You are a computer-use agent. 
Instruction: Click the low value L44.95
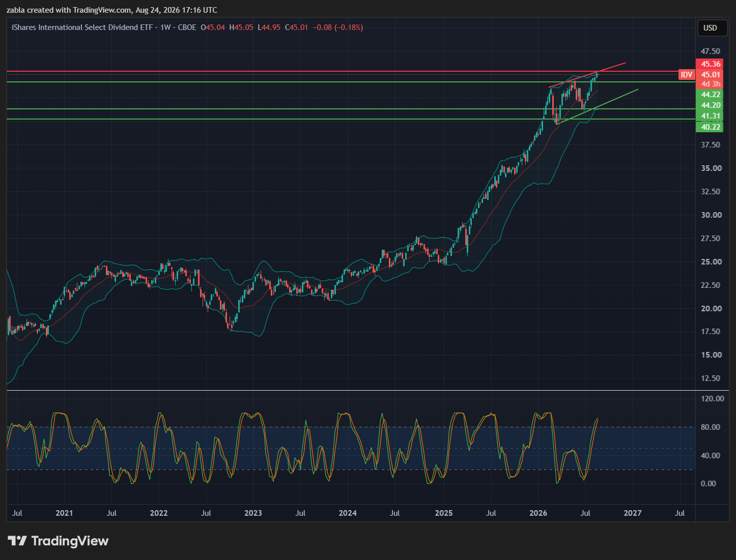pos(269,27)
